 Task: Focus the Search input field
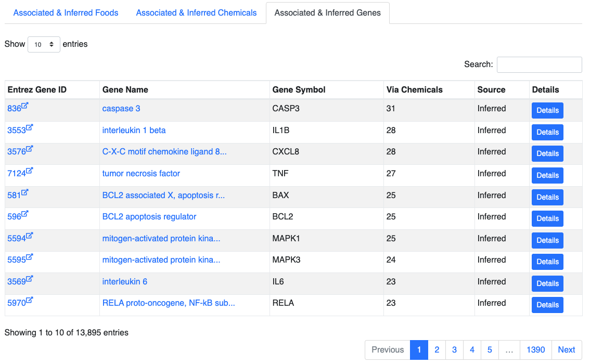539,64
